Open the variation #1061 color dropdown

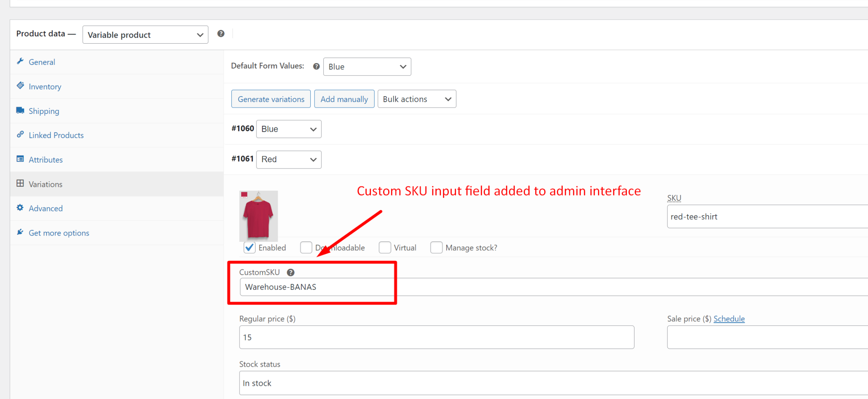(x=289, y=159)
